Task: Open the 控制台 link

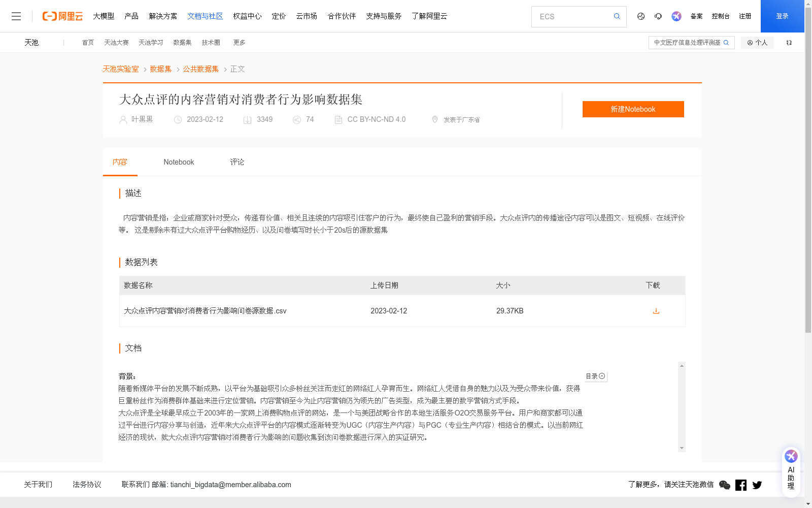Action: [x=721, y=16]
